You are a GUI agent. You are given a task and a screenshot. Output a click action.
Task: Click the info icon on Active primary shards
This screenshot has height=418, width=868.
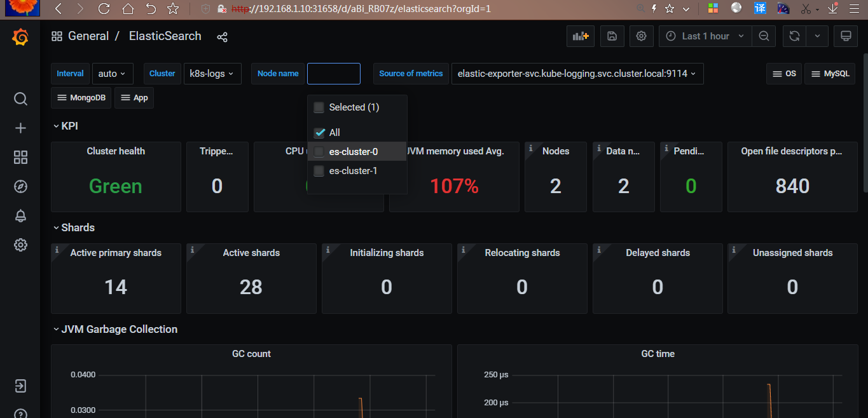[57, 249]
